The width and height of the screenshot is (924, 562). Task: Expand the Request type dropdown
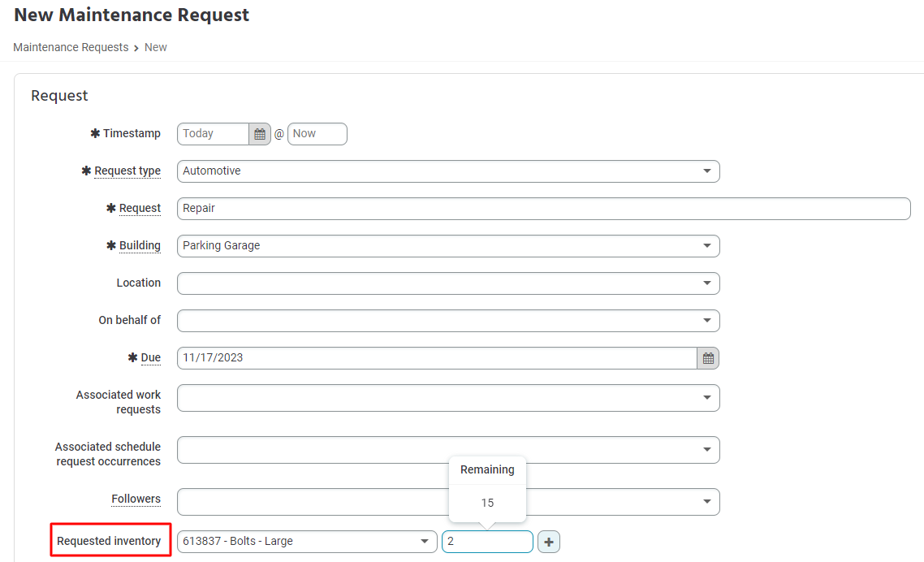click(706, 171)
